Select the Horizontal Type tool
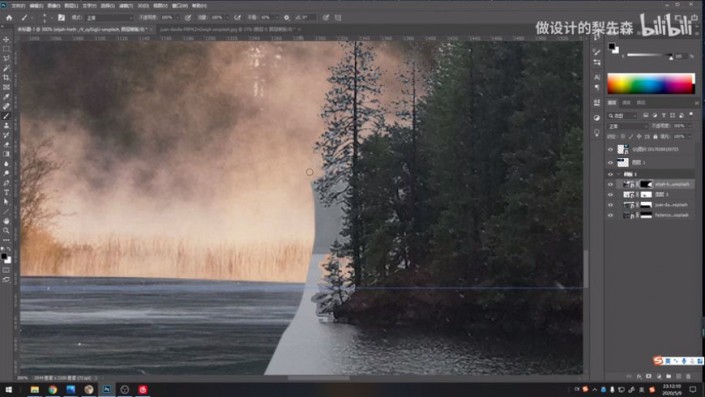705x397 pixels. pos(6,192)
